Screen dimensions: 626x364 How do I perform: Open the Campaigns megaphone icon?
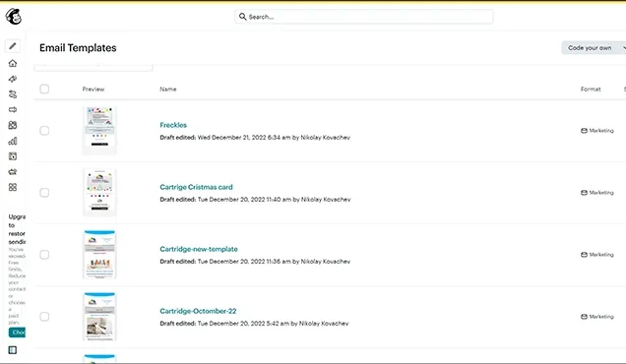(x=13, y=79)
